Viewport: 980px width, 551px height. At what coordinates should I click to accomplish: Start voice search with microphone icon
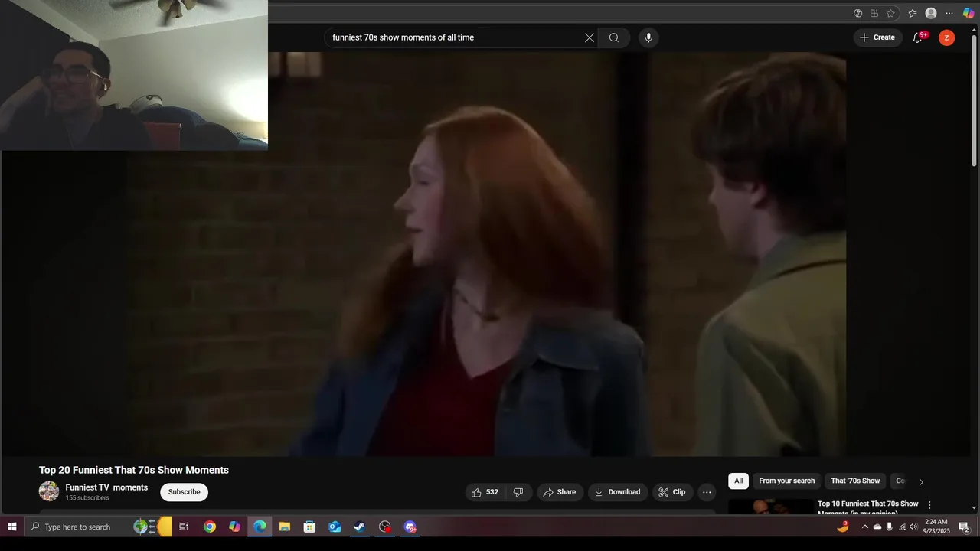tap(648, 37)
